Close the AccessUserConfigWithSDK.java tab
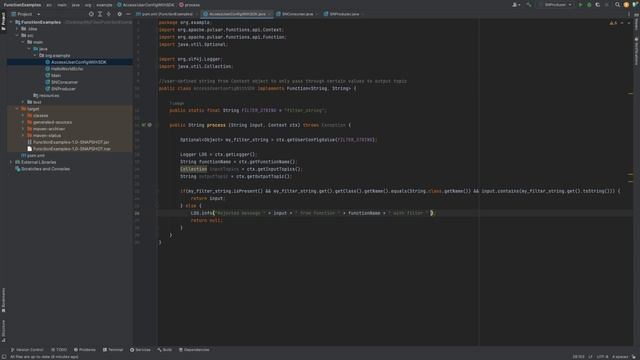The image size is (640, 360). click(269, 14)
